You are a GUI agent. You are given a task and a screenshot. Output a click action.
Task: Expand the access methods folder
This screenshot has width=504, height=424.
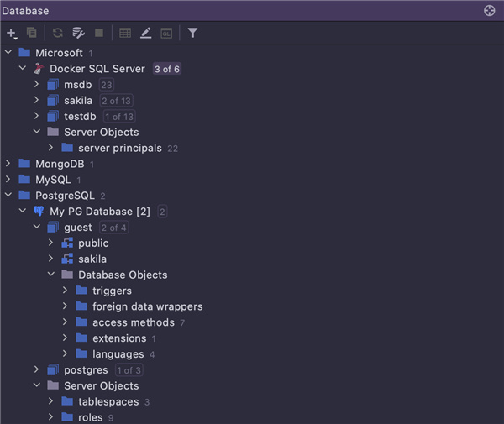tap(65, 322)
